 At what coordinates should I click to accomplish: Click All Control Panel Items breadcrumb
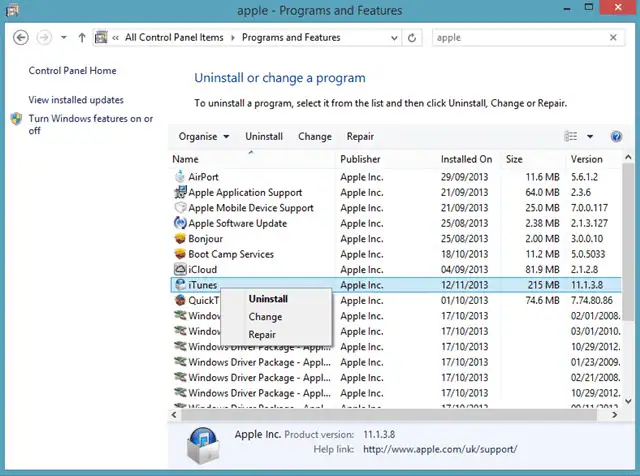click(174, 38)
